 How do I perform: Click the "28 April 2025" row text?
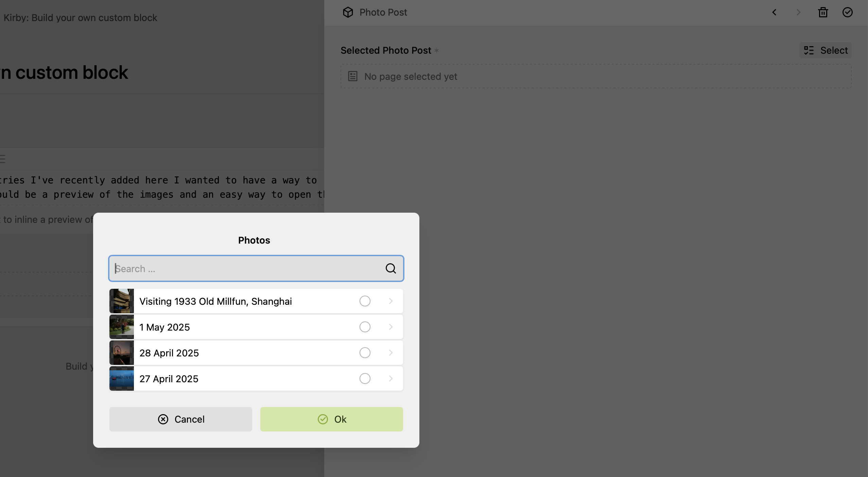point(169,353)
